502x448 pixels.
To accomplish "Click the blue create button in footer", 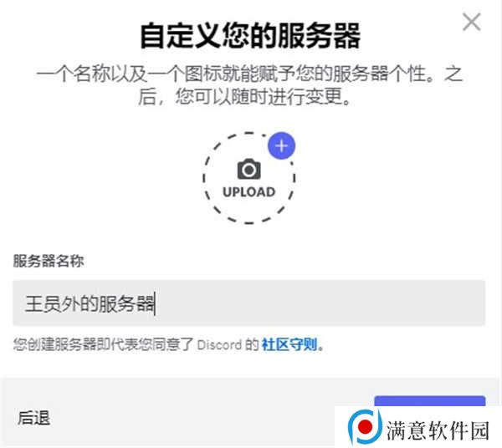I will click(430, 401).
